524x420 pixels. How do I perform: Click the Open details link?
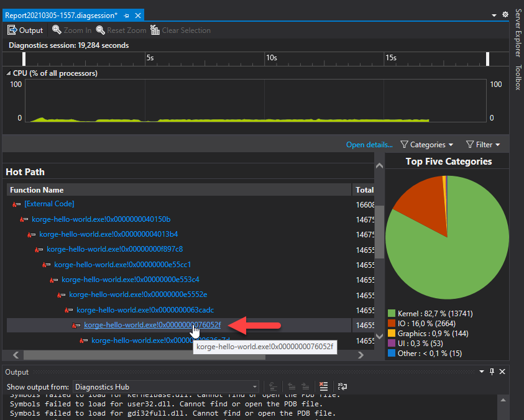(369, 145)
